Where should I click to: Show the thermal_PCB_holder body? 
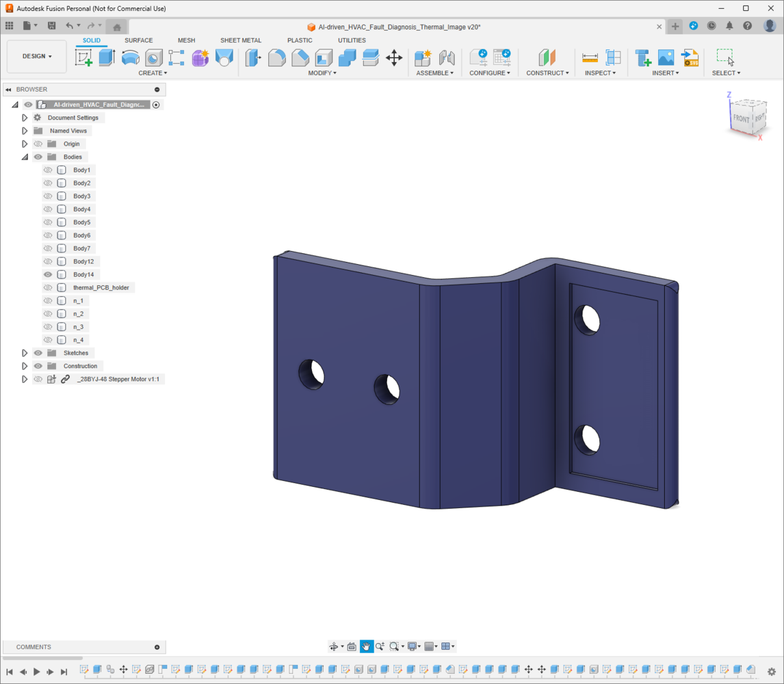48,287
